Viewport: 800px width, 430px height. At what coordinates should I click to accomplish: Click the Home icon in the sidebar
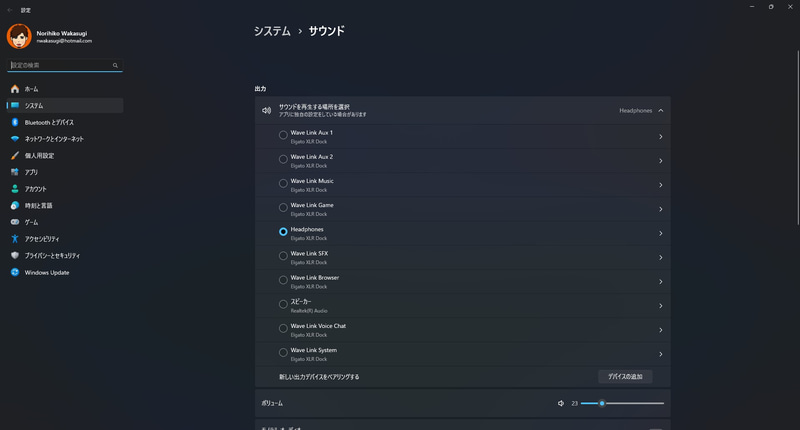coord(15,89)
